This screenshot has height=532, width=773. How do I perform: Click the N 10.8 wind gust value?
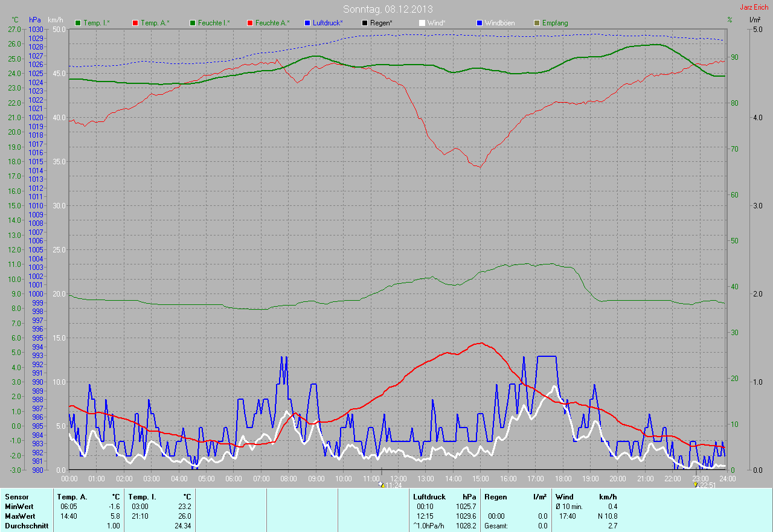(x=606, y=516)
